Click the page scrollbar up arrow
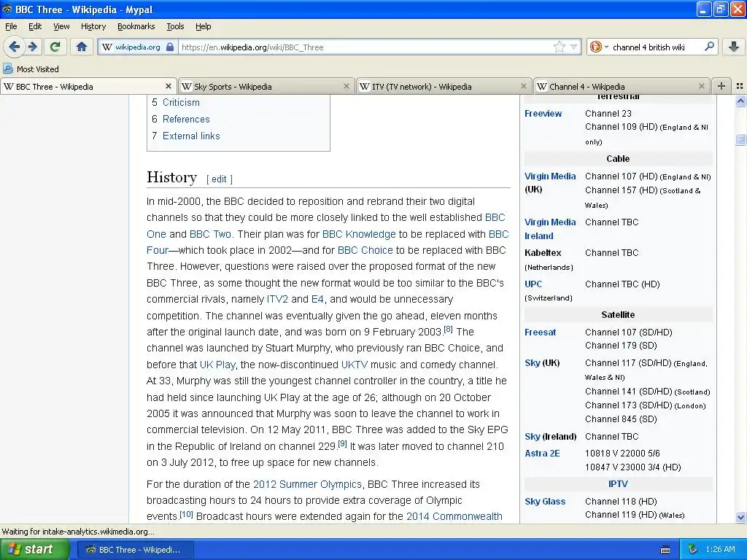Screen dimensions: 747x560 [x=740, y=101]
